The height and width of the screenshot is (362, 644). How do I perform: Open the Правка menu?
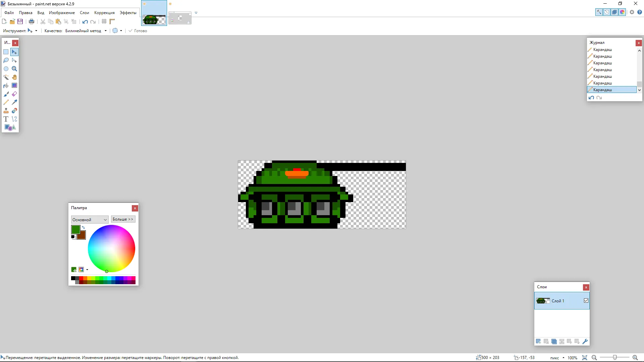click(25, 13)
